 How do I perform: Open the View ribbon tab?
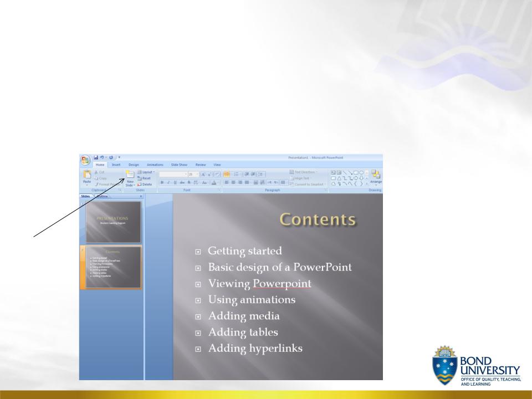(x=217, y=165)
